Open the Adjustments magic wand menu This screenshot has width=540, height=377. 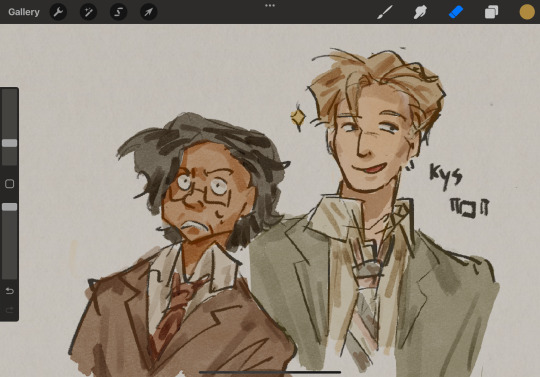tap(89, 12)
